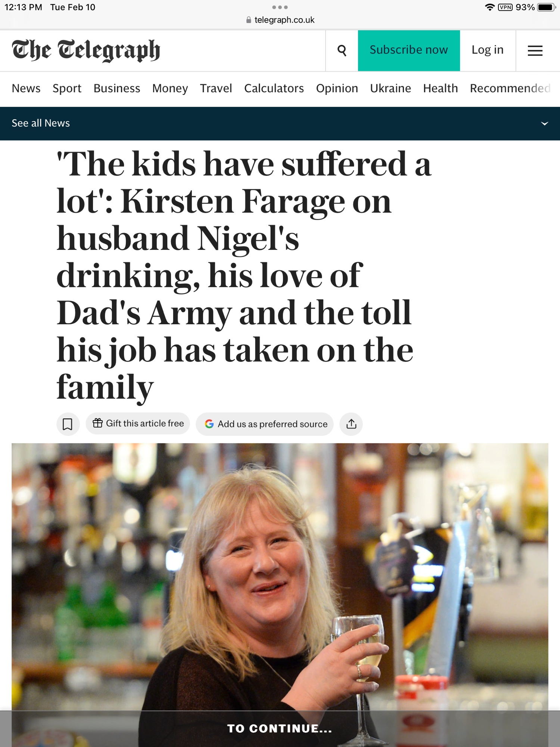The image size is (560, 747).
Task: Click the Log in link
Action: tap(487, 50)
